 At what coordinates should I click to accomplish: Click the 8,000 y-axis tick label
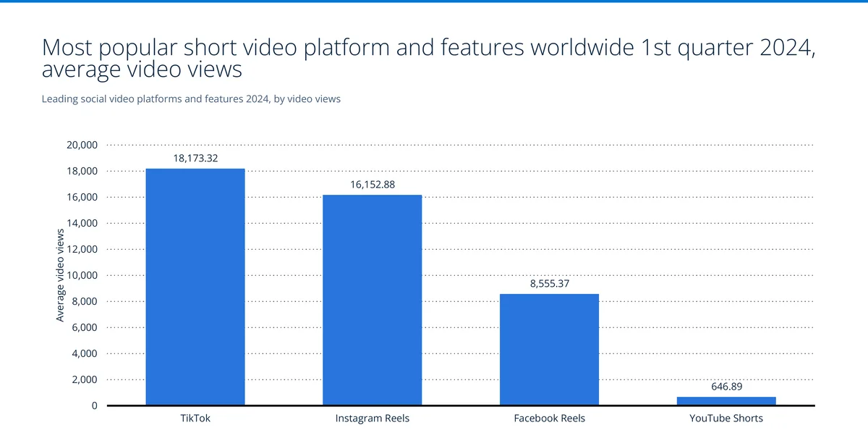[85, 301]
